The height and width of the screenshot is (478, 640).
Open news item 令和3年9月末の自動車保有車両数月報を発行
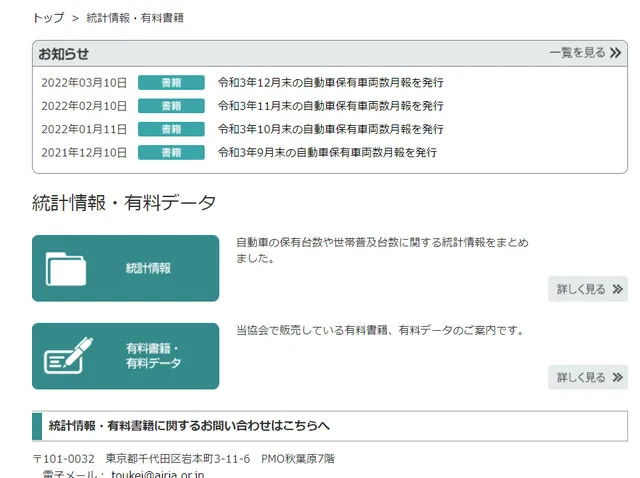(x=327, y=152)
